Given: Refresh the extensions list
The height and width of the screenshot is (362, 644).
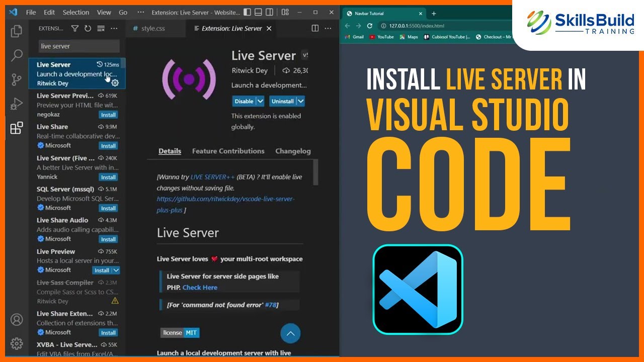Looking at the screenshot, I should coord(88,29).
